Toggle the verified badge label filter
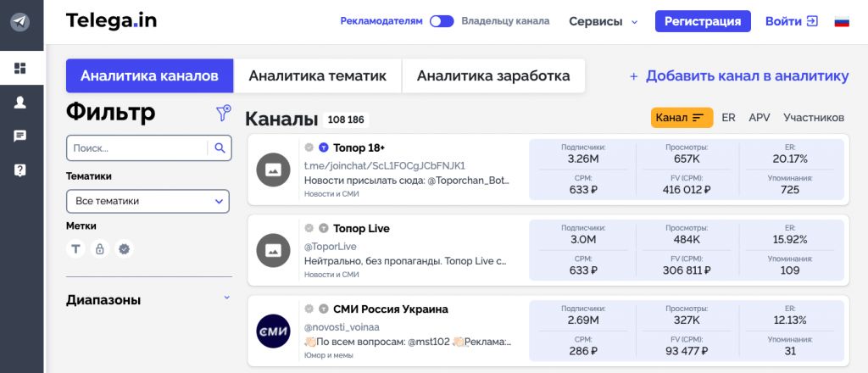868x373 pixels. (x=124, y=248)
